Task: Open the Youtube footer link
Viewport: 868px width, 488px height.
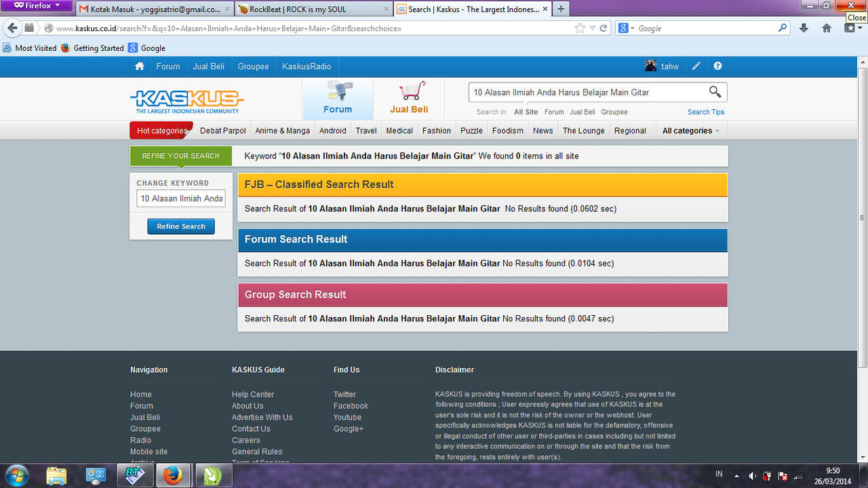Action: click(x=347, y=418)
